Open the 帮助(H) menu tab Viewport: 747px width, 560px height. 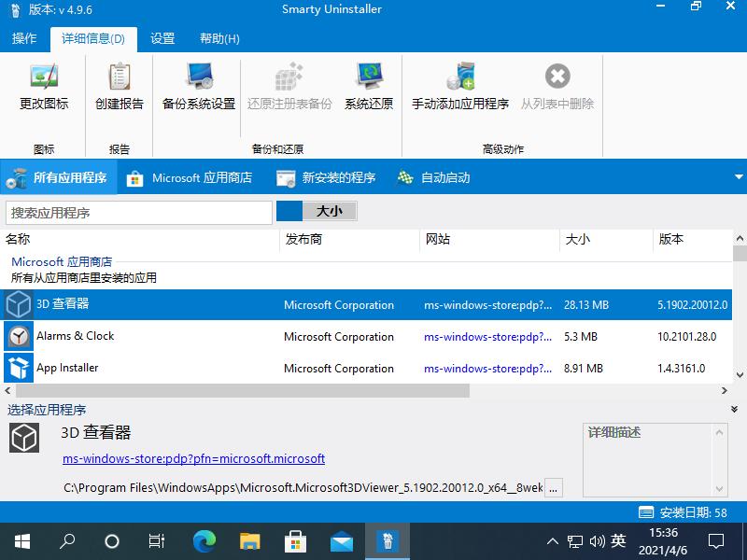(x=219, y=38)
